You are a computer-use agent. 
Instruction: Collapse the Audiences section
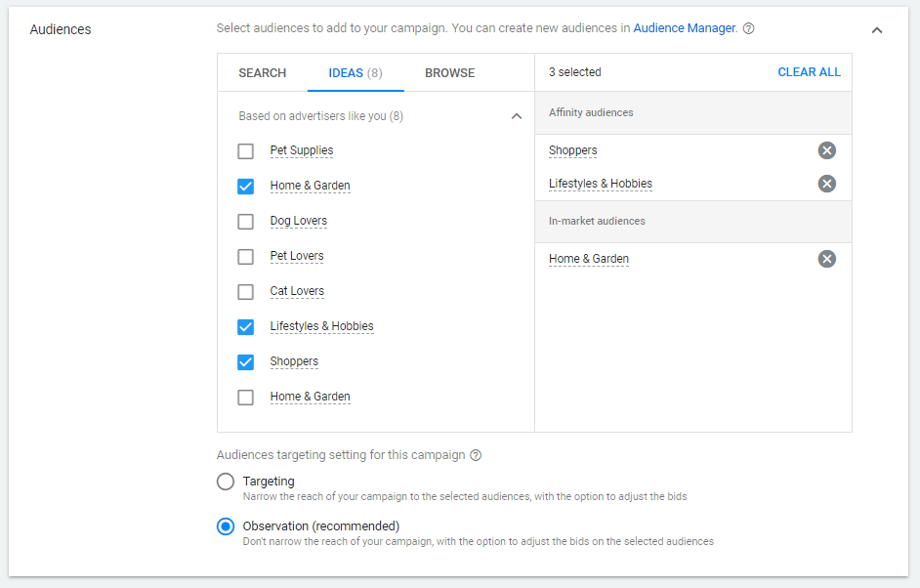(x=877, y=30)
